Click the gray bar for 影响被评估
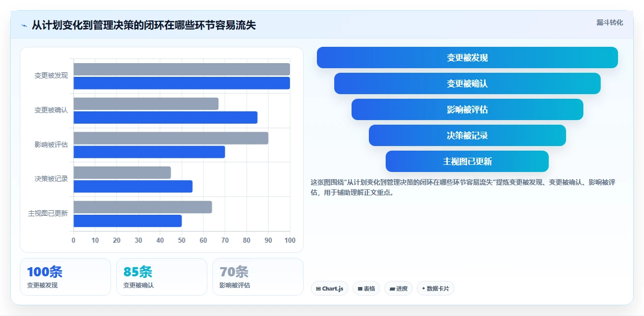 pos(171,138)
